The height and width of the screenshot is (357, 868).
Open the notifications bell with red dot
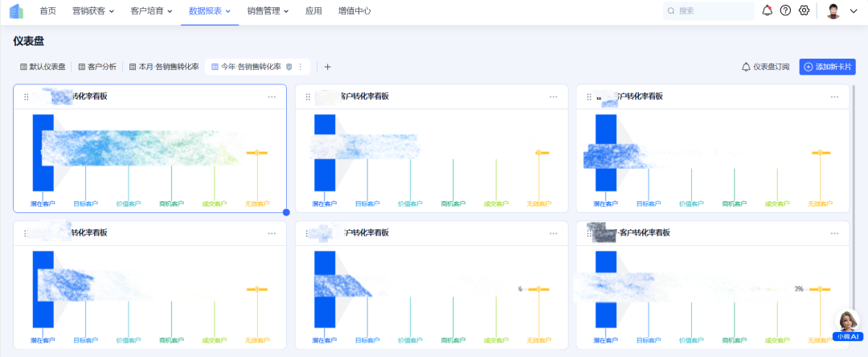pos(767,10)
